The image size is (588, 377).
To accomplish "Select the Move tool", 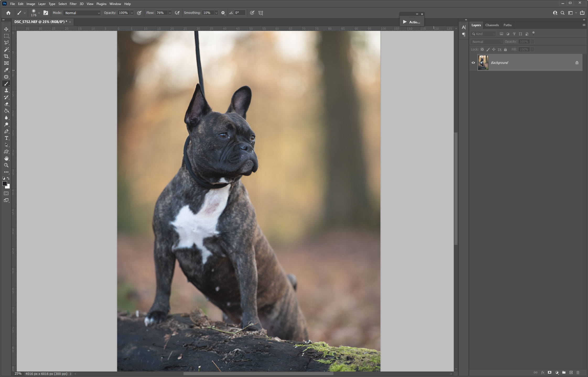I will (6, 29).
